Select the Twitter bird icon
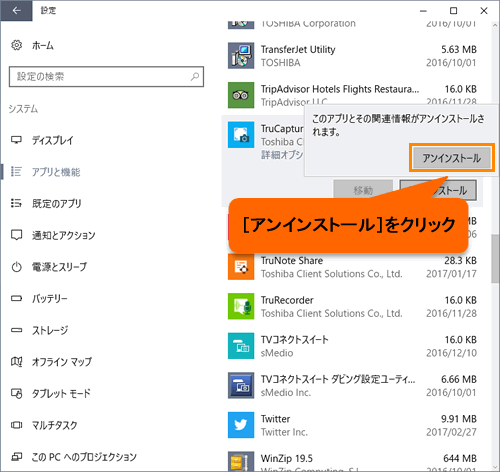 point(241,425)
